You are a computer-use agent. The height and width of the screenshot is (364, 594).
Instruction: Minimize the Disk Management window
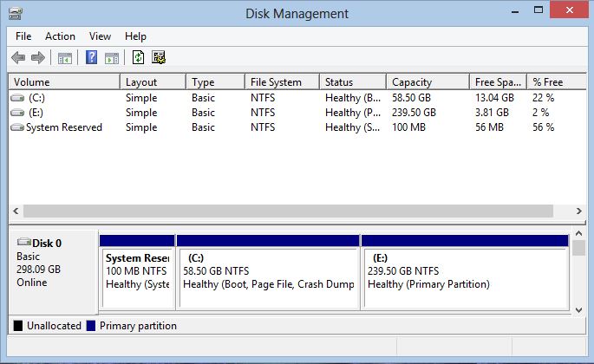pos(515,10)
